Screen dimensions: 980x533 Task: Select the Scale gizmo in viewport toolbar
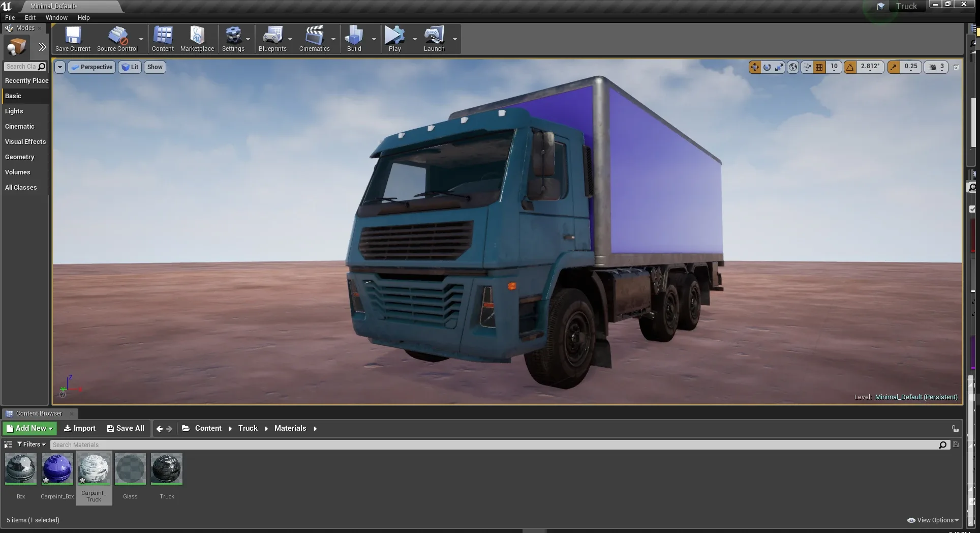point(779,67)
